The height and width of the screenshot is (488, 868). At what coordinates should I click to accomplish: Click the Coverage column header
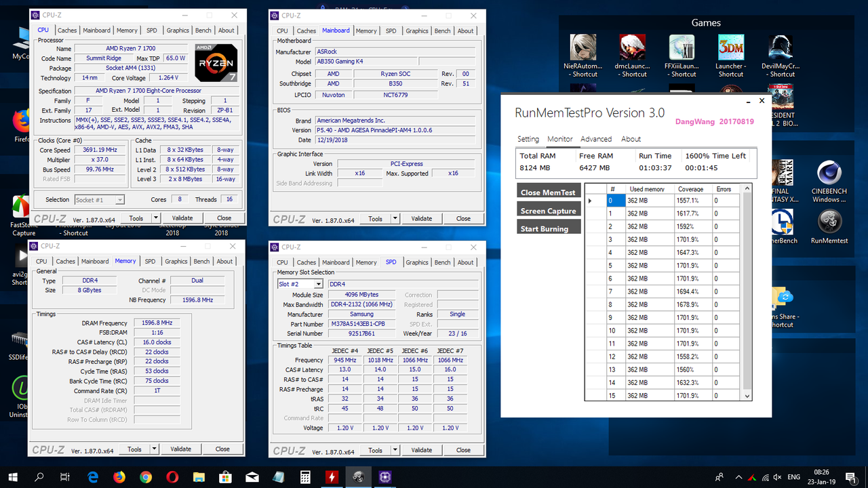(693, 189)
